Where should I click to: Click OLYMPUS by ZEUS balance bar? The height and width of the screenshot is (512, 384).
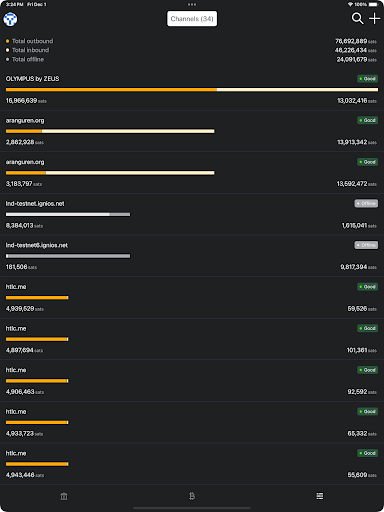point(192,90)
